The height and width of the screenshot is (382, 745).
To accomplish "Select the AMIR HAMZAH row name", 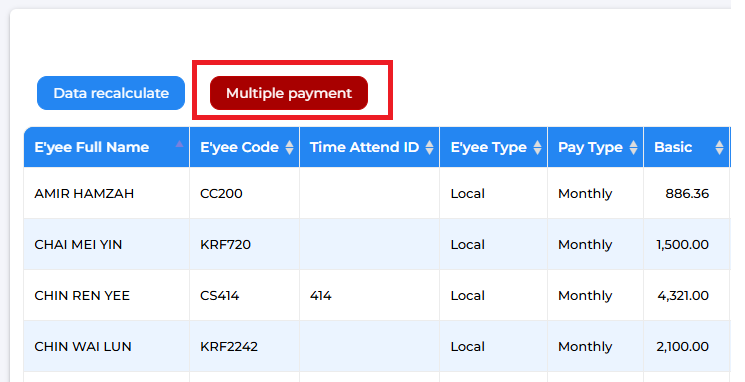I will (x=84, y=193).
